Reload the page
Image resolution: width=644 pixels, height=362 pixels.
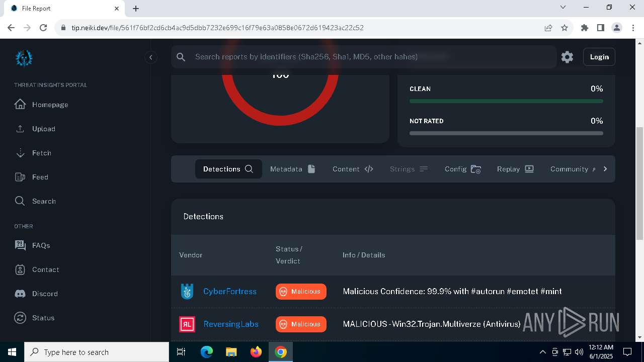tap(43, 28)
